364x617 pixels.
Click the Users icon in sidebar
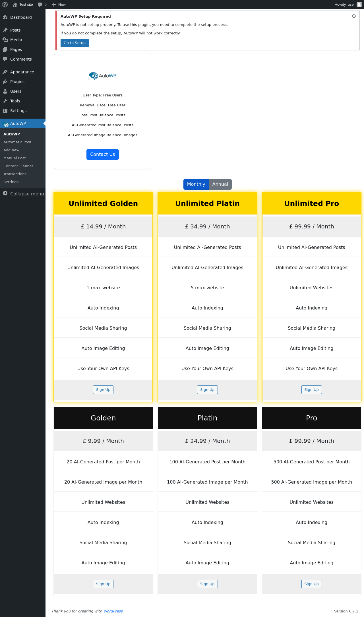[x=5, y=91]
